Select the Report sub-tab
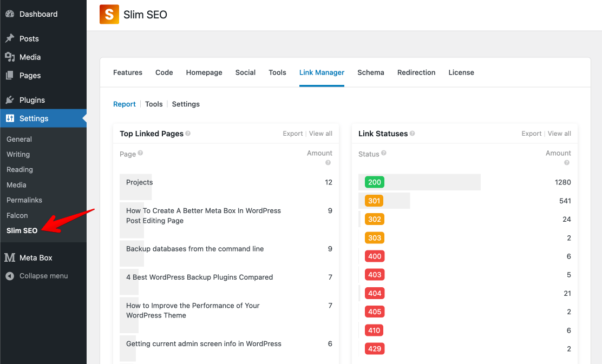This screenshot has width=602, height=364. point(125,104)
